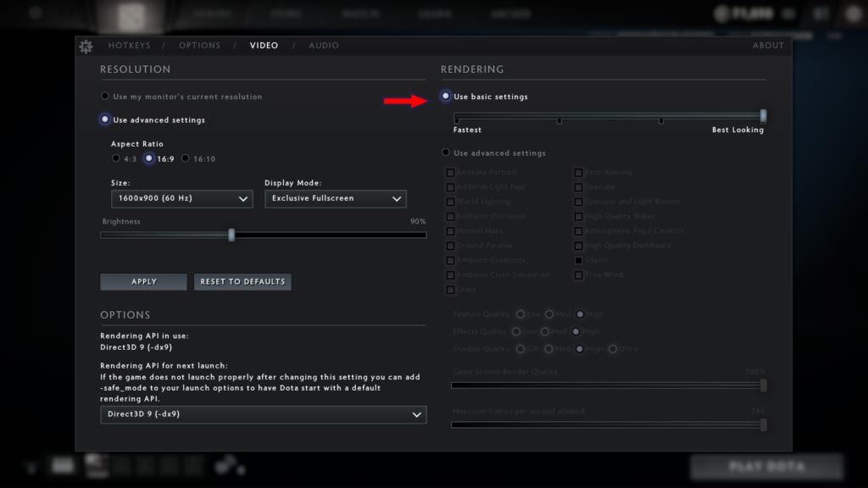
Task: Open the Display Mode dropdown
Action: pos(335,198)
